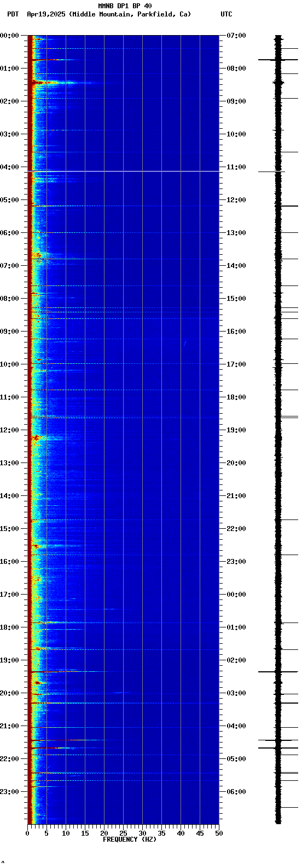Click the UTC time label 02:00
Image resolution: width=302 pixels, height=868 pixels.
click(x=236, y=660)
